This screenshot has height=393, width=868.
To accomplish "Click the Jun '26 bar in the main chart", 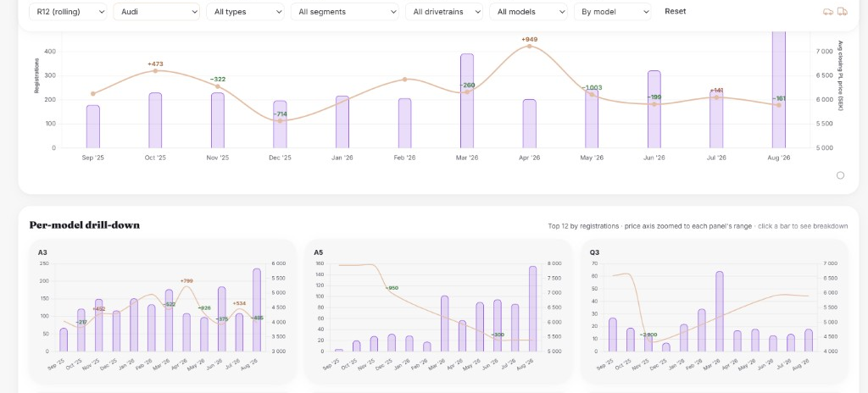I will click(x=654, y=109).
